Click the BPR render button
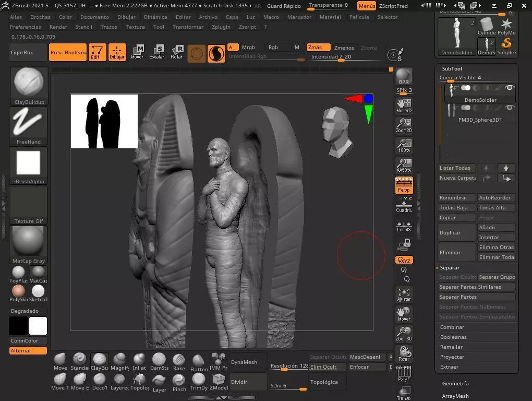Image resolution: width=532 pixels, height=401 pixels. (x=404, y=76)
